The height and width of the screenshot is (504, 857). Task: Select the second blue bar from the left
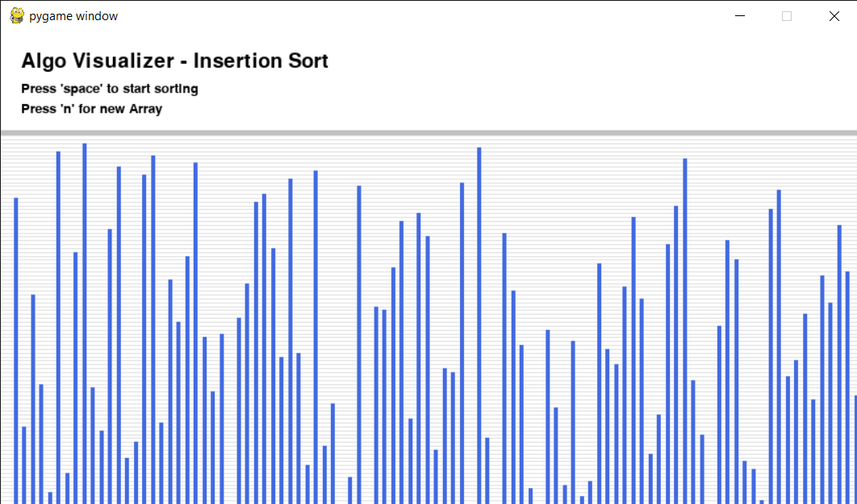click(x=24, y=465)
